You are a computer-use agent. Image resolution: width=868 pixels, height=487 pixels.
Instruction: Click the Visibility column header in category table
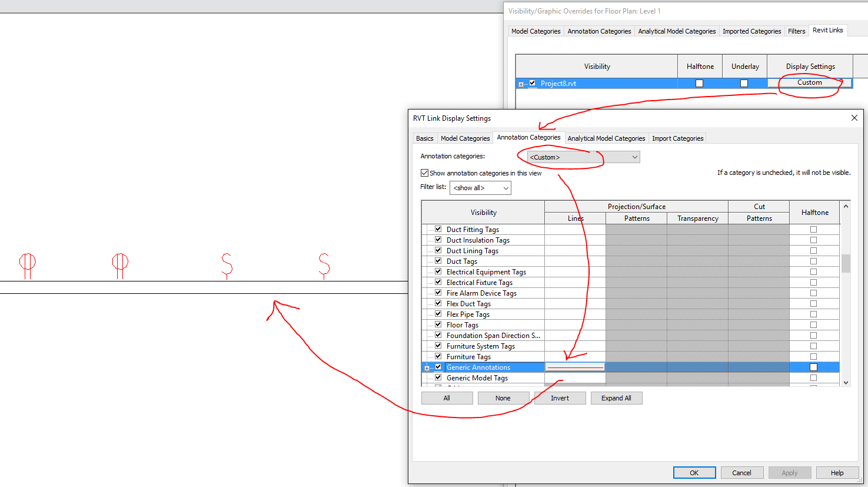(483, 213)
